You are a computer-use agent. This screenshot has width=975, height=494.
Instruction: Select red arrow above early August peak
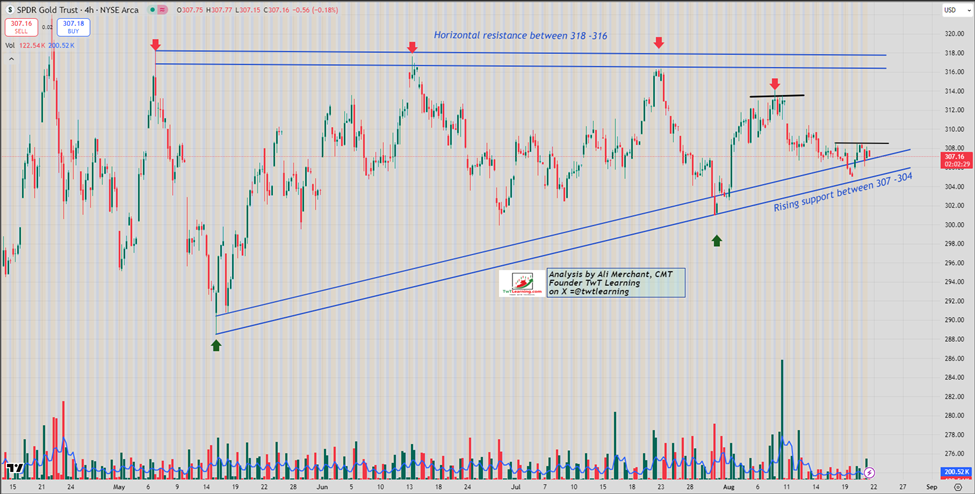[774, 84]
